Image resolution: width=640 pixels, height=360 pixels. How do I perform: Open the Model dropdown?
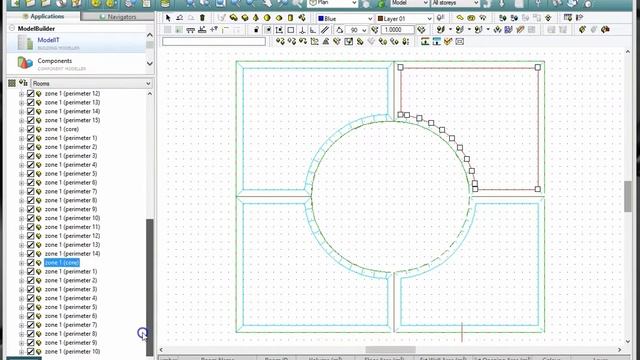tap(425, 3)
